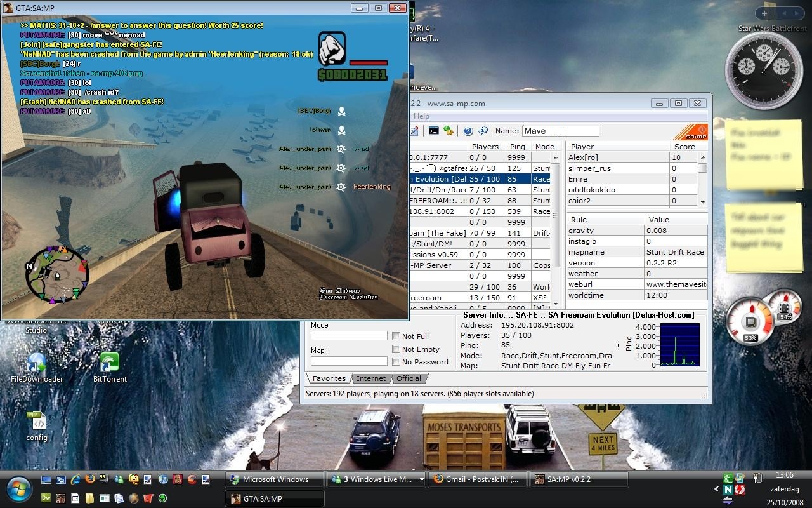
Task: Click the Rule column header
Action: click(x=605, y=220)
